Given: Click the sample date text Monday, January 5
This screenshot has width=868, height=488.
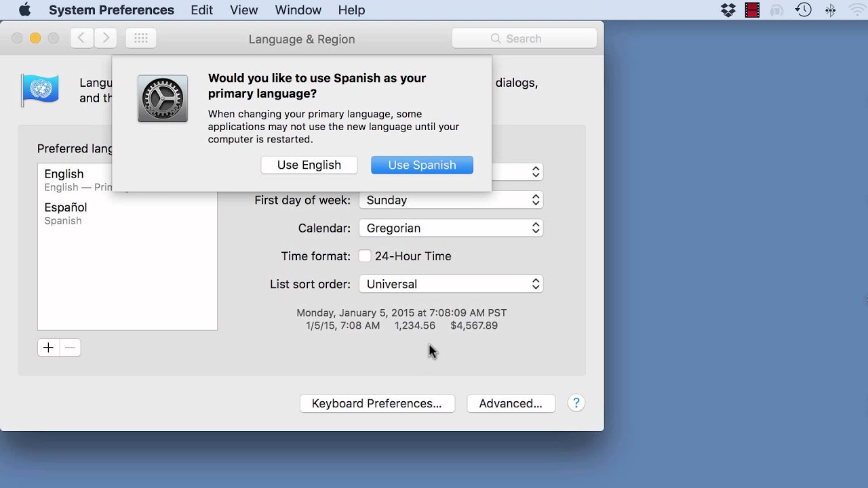Looking at the screenshot, I should pos(401,312).
